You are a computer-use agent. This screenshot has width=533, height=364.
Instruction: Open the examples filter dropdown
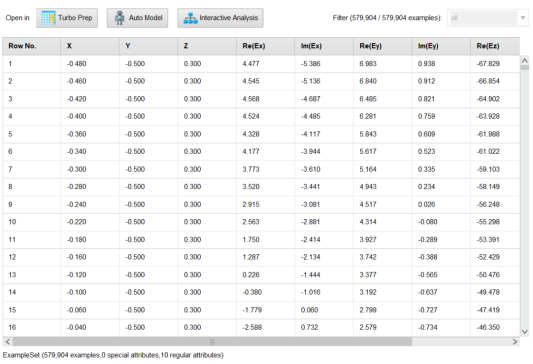point(487,18)
